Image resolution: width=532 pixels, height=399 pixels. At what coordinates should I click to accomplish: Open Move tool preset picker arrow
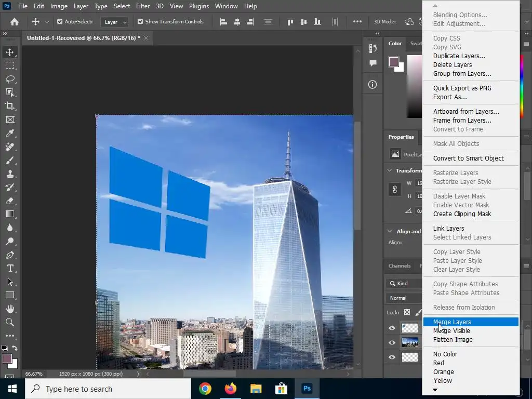(47, 22)
